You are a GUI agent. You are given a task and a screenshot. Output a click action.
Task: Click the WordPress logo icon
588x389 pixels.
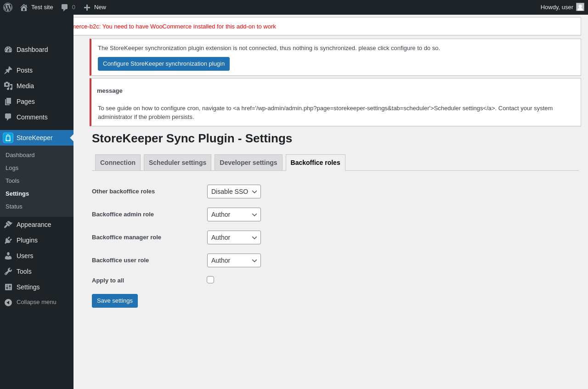pyautogui.click(x=8, y=7)
